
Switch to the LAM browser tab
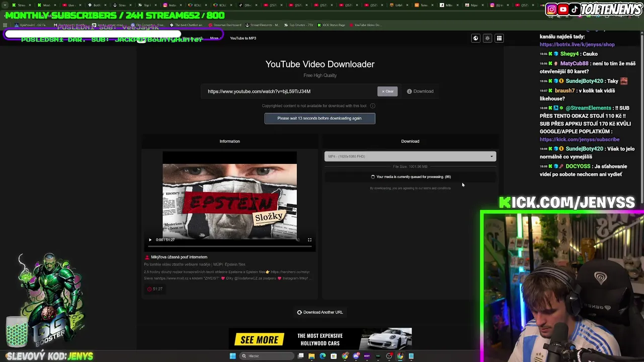[398, 5]
